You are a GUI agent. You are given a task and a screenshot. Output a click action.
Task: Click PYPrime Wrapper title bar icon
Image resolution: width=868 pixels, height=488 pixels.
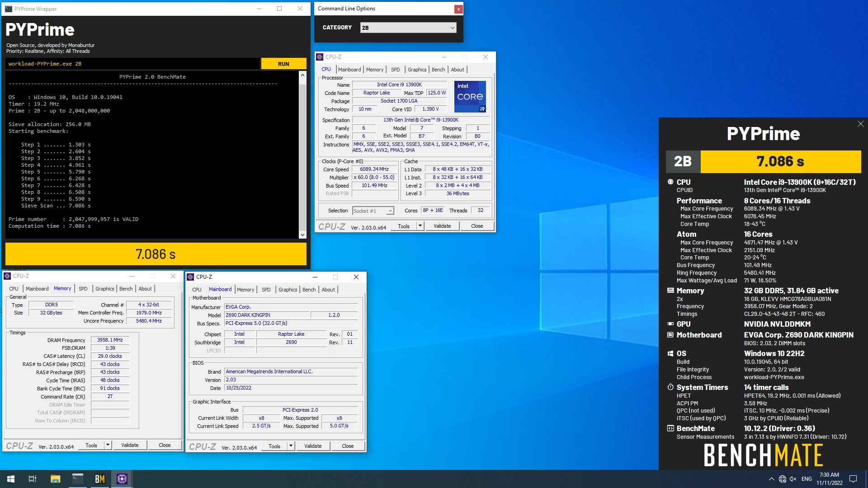pos(9,9)
